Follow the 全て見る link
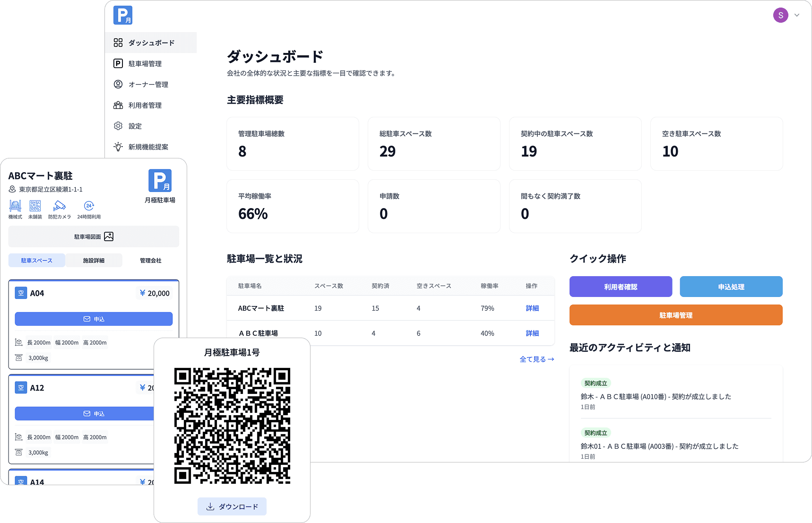 coord(536,359)
